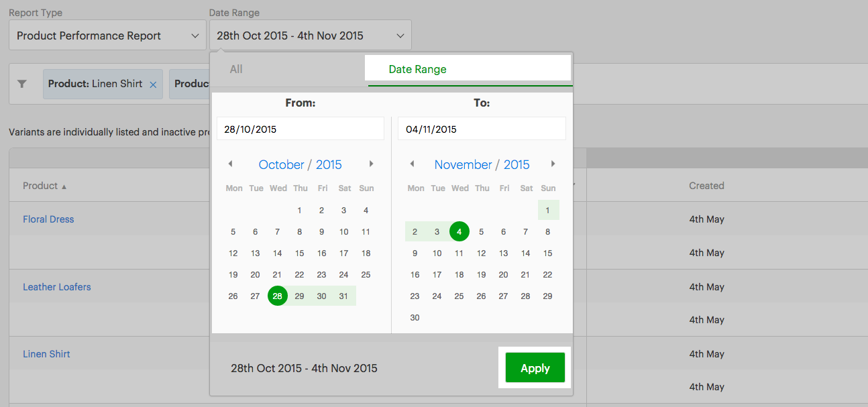Select November 1 in To calendar
Screen dimensions: 868x407
(x=548, y=211)
